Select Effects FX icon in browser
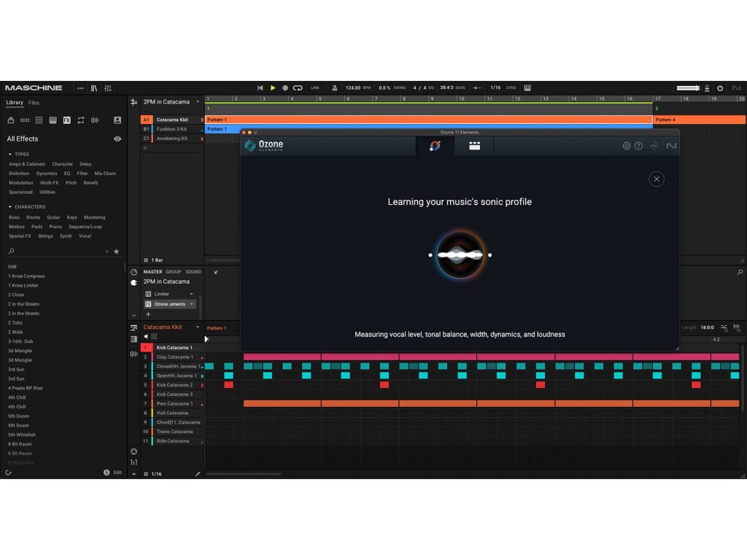The width and height of the screenshot is (747, 560). 67,120
